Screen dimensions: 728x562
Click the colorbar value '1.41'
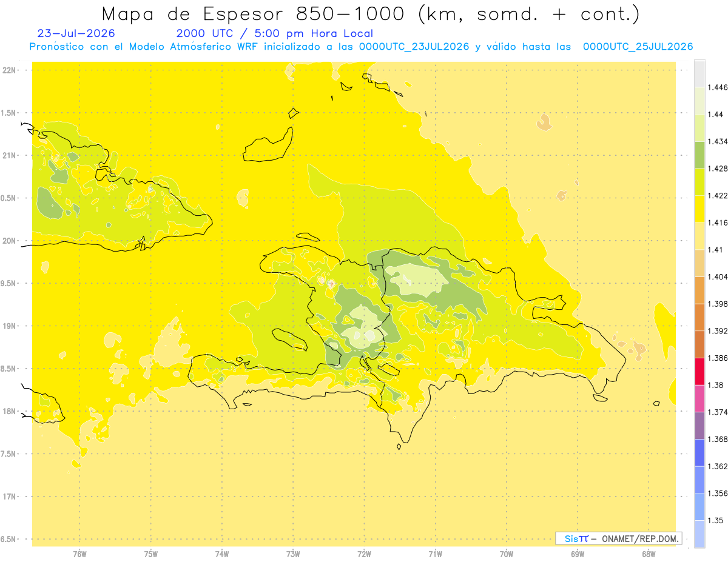715,250
